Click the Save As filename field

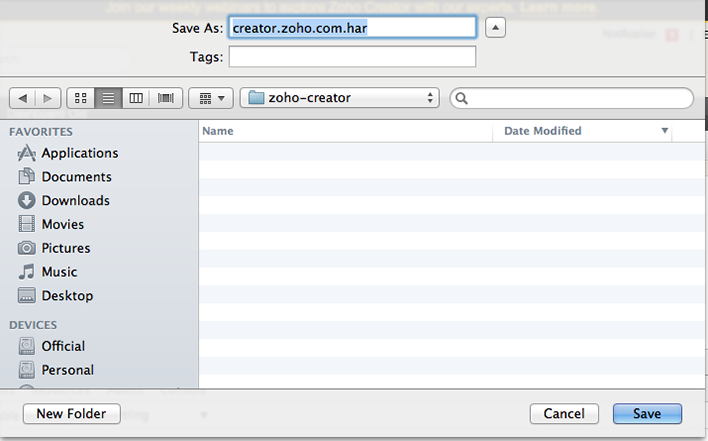352,28
